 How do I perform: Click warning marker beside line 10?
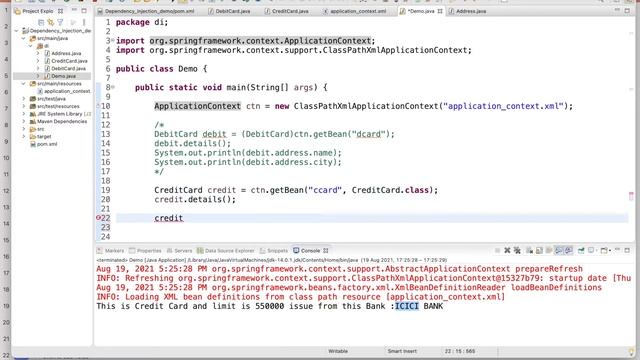pyautogui.click(x=98, y=106)
